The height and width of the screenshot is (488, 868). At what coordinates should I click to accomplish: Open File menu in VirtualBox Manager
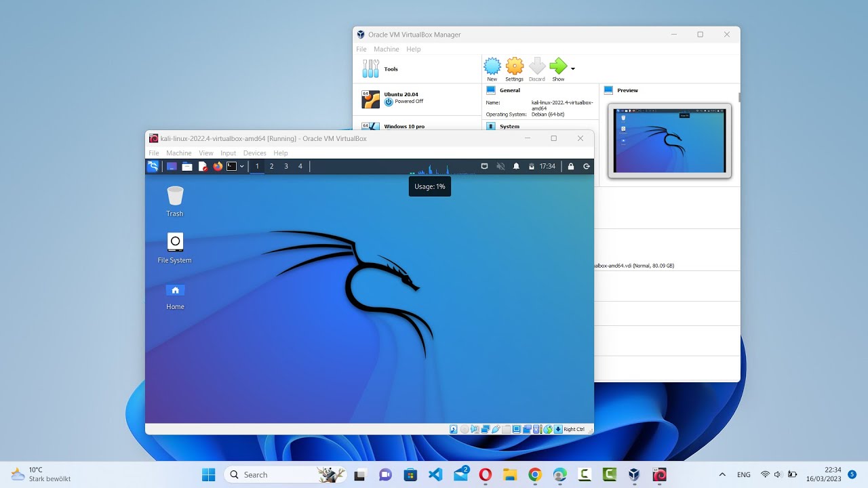click(361, 49)
